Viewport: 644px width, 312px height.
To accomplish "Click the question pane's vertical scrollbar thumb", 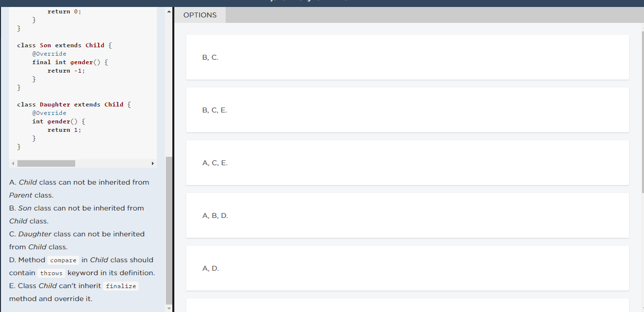I will (168, 229).
